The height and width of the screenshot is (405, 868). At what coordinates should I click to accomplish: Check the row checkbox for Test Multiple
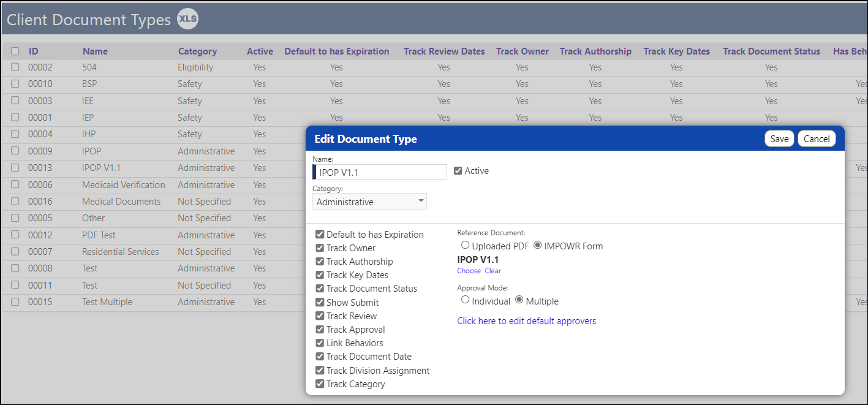15,301
